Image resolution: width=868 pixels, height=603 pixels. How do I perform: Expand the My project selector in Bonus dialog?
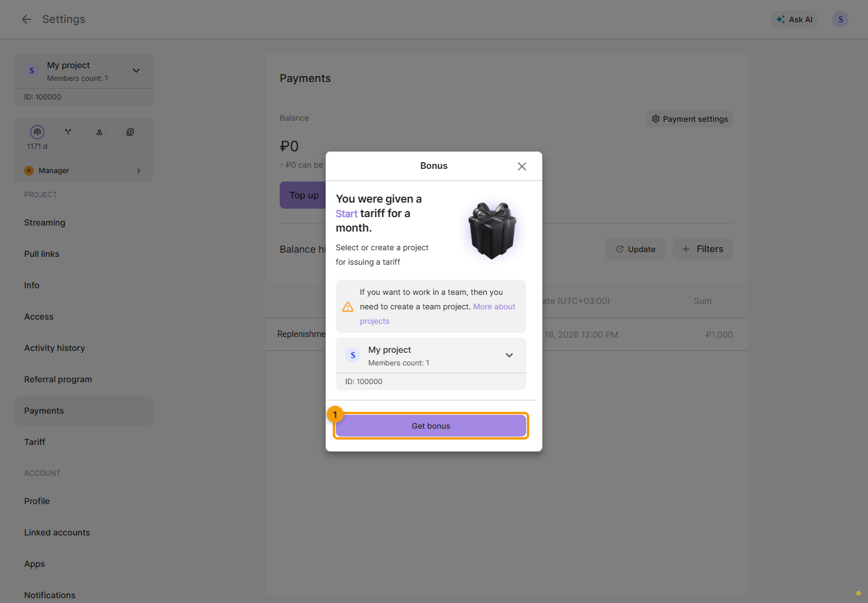point(431,355)
